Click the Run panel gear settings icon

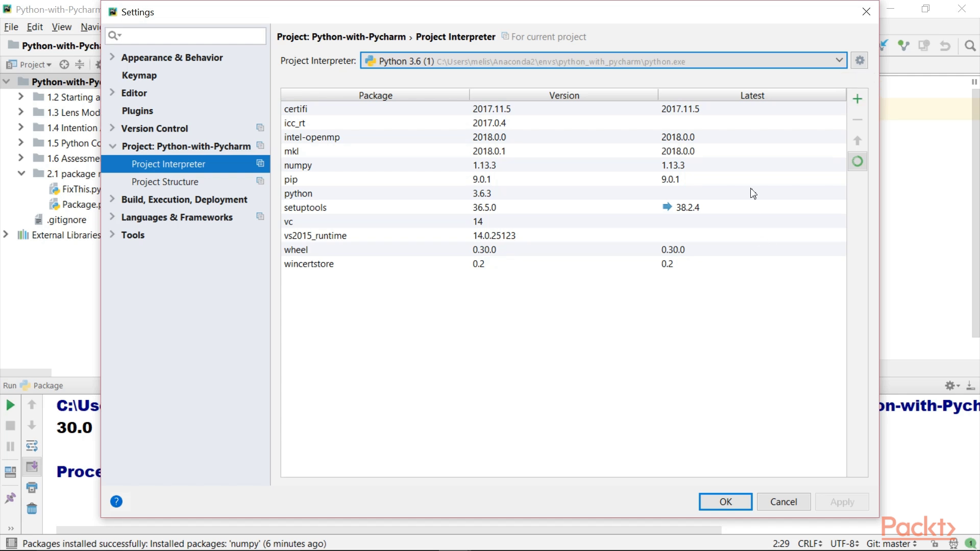952,386
